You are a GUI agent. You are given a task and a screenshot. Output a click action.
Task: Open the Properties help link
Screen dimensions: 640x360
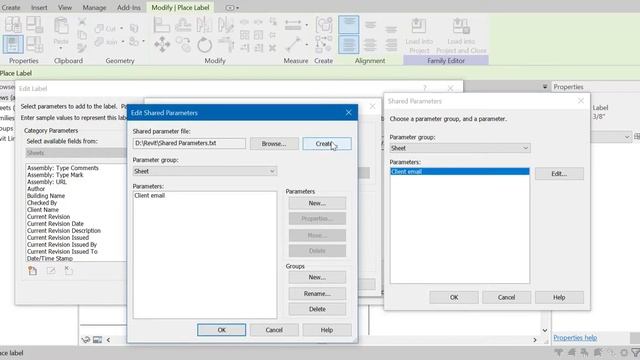[575, 338]
